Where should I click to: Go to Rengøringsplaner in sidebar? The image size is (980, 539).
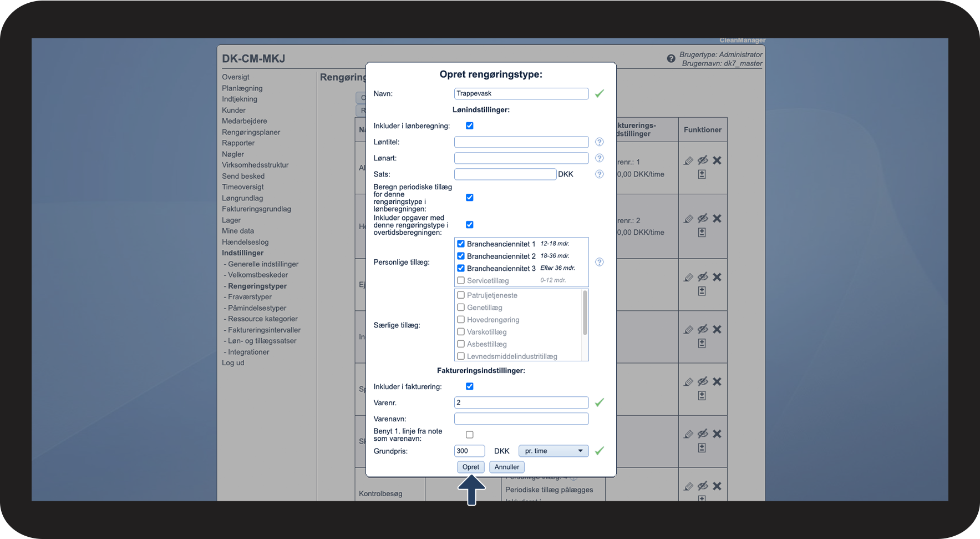coord(251,132)
